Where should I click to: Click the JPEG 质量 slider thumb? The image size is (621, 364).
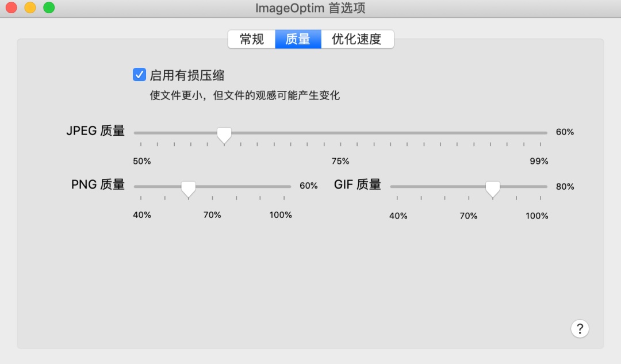click(x=224, y=135)
